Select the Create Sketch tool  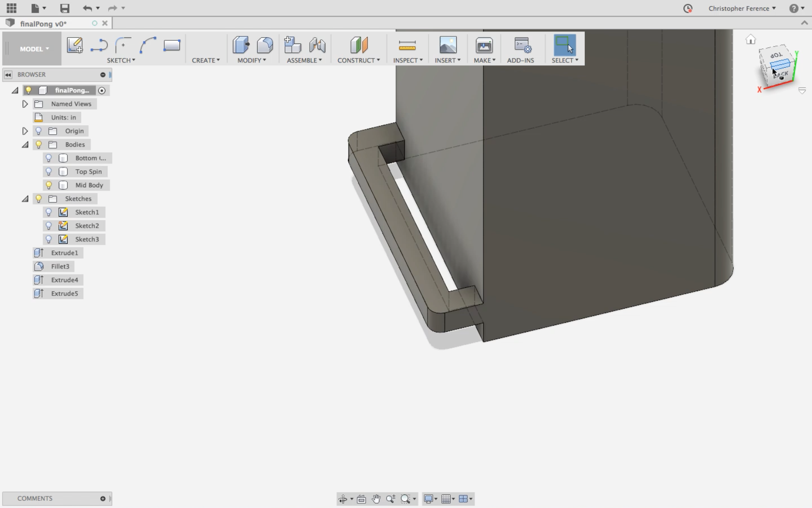pyautogui.click(x=75, y=45)
